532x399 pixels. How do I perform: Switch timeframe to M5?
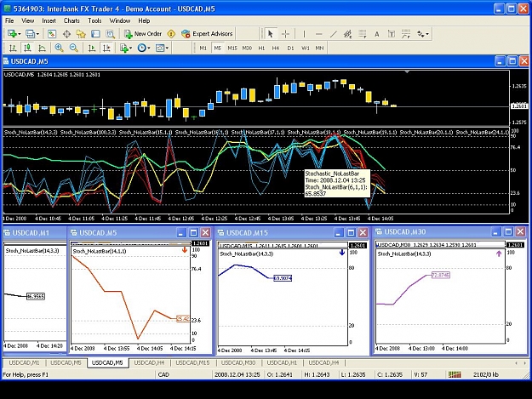click(218, 48)
